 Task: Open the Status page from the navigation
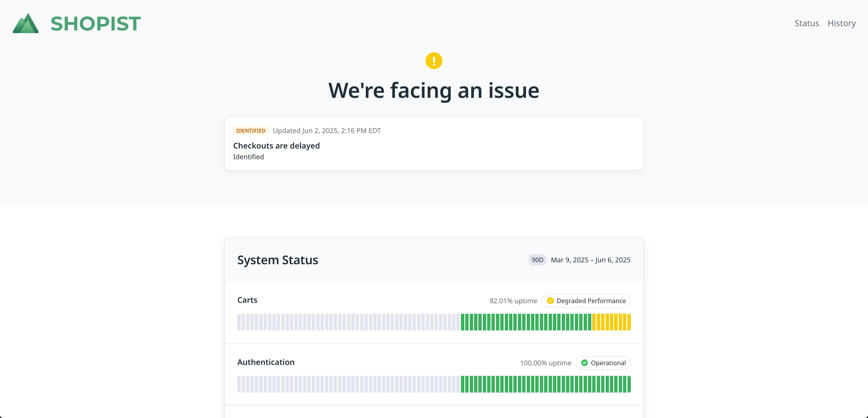pyautogui.click(x=807, y=23)
